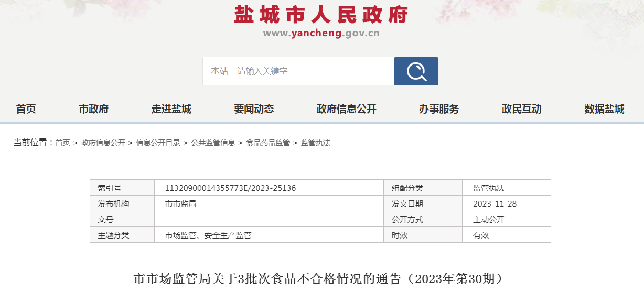Click the date value 2023-11-28
Screen dimensions: 644x292
[x=495, y=203]
